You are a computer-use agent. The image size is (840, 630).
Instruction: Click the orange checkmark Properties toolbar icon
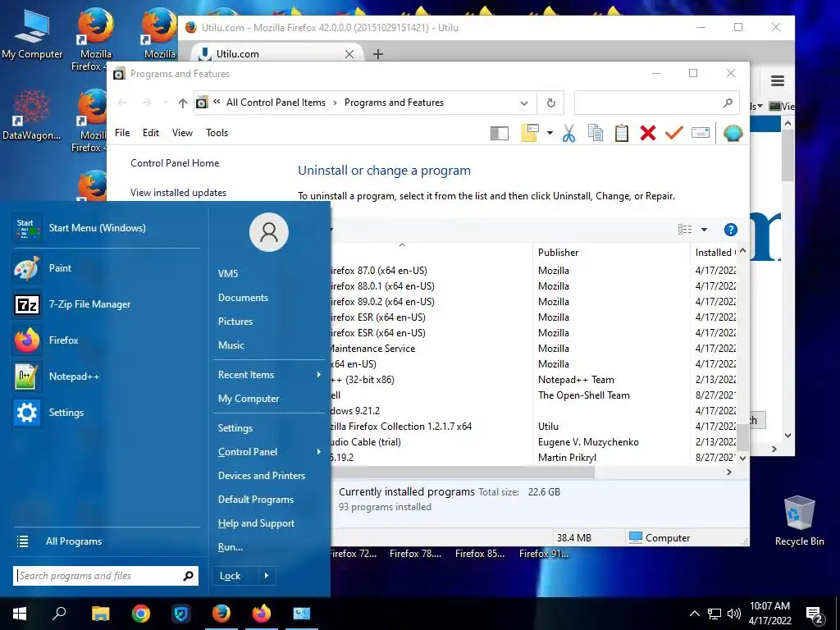[x=674, y=132]
